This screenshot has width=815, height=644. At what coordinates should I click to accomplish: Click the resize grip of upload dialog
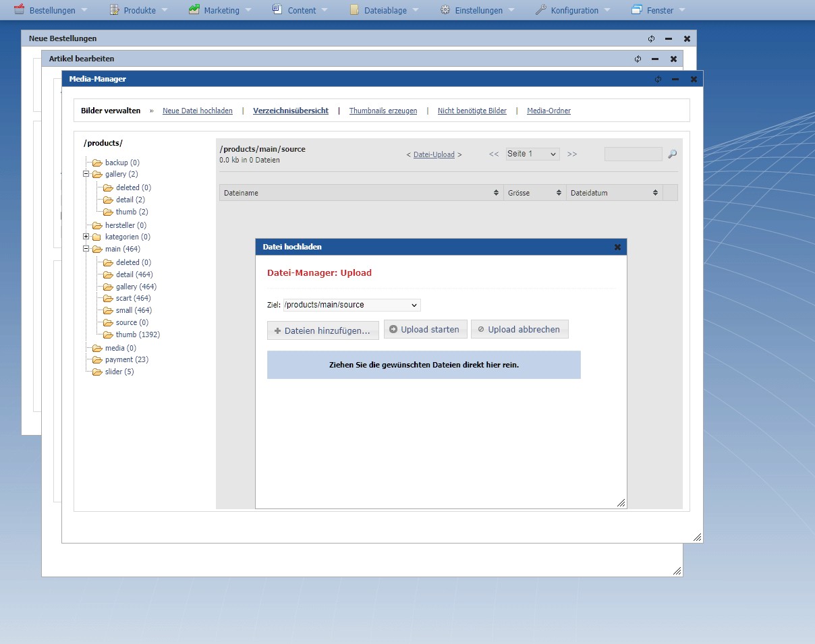pos(621,502)
